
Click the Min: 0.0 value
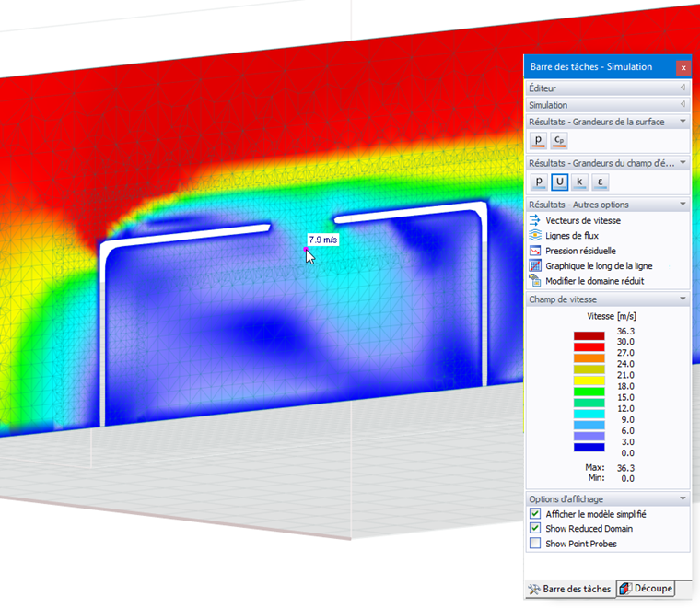(627, 478)
